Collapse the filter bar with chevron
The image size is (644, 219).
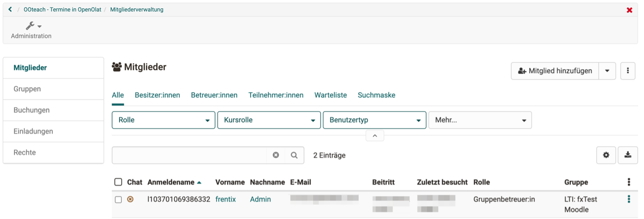(x=375, y=136)
